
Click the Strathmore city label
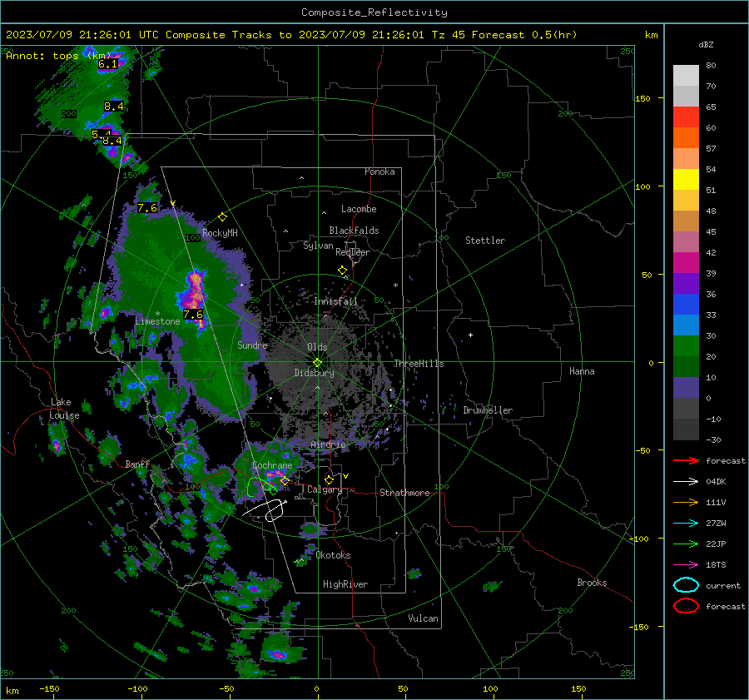[404, 493]
